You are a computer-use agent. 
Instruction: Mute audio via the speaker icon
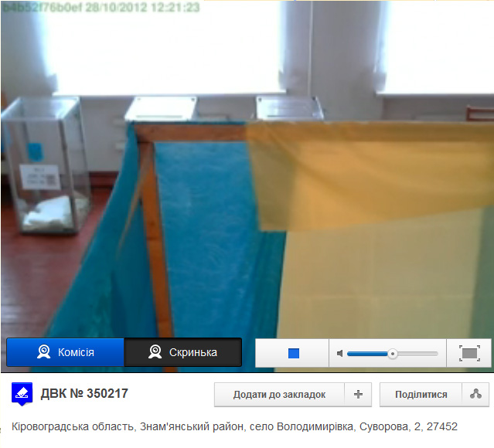pos(339,354)
